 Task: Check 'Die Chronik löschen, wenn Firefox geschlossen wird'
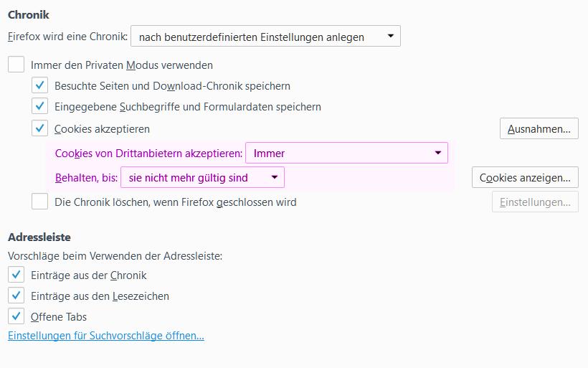[40, 202]
